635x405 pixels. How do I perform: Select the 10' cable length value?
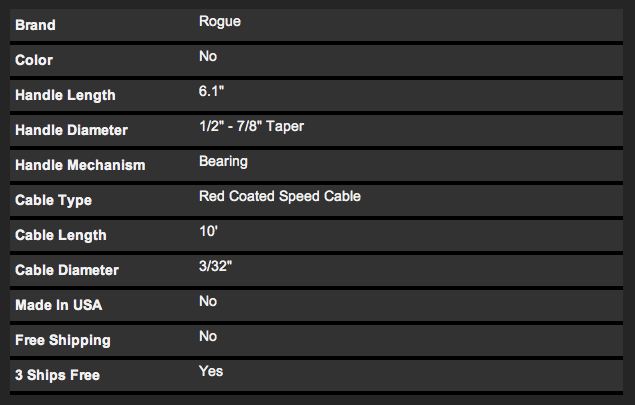(x=209, y=231)
